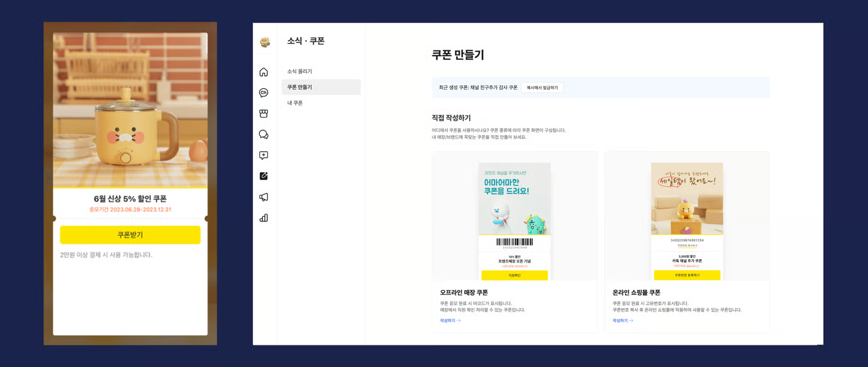
Task: Go to 소식 올리기 menu item
Action: [300, 71]
